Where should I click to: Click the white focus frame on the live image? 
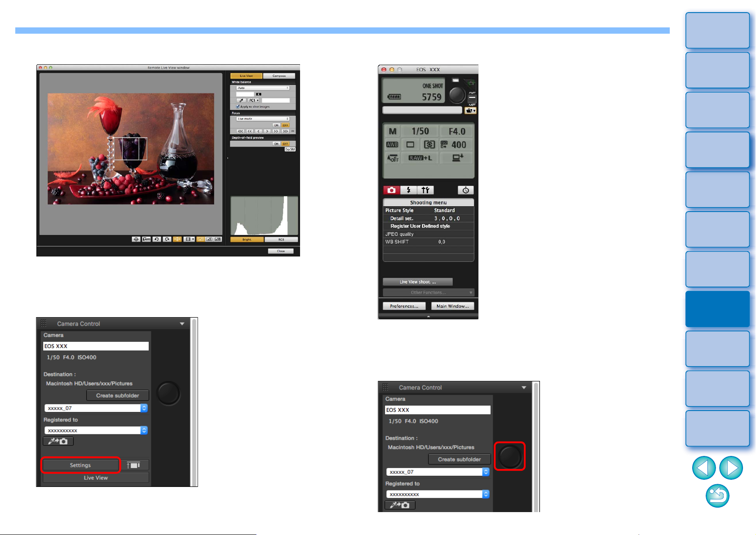coord(130,149)
